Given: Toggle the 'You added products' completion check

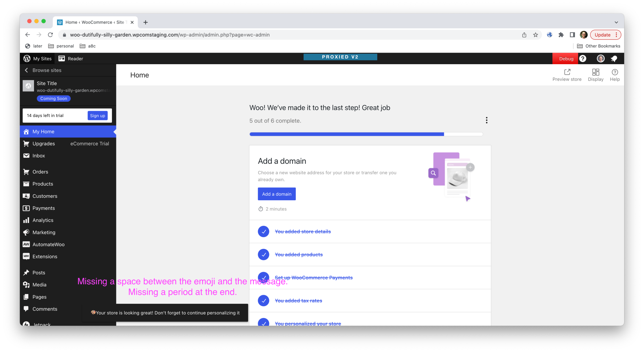Looking at the screenshot, I should point(263,254).
